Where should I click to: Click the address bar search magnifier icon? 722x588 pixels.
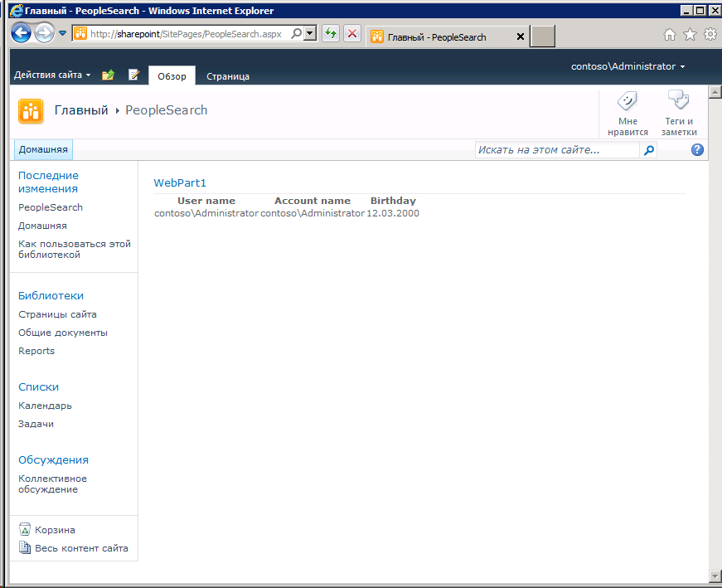297,33
